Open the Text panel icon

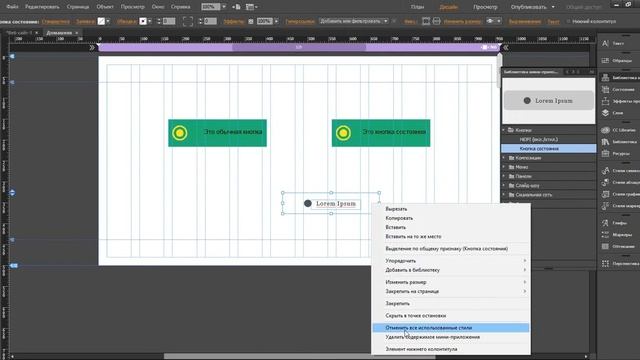605,43
